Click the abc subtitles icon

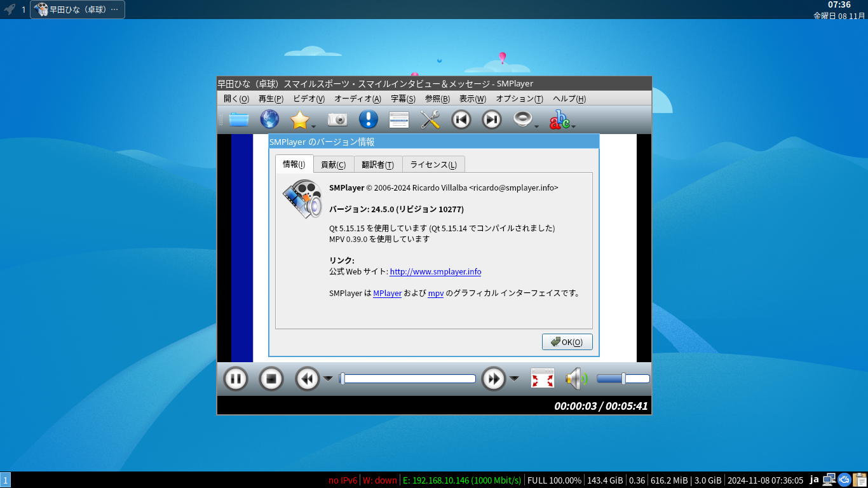pos(560,119)
